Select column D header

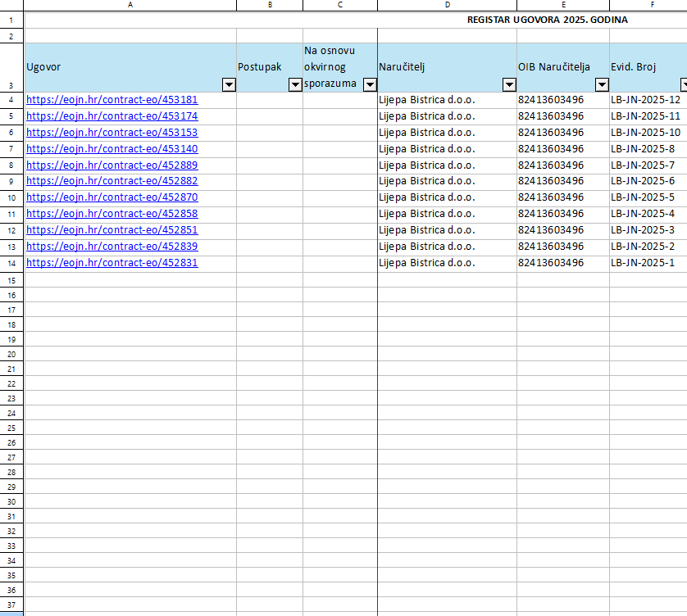click(x=448, y=5)
